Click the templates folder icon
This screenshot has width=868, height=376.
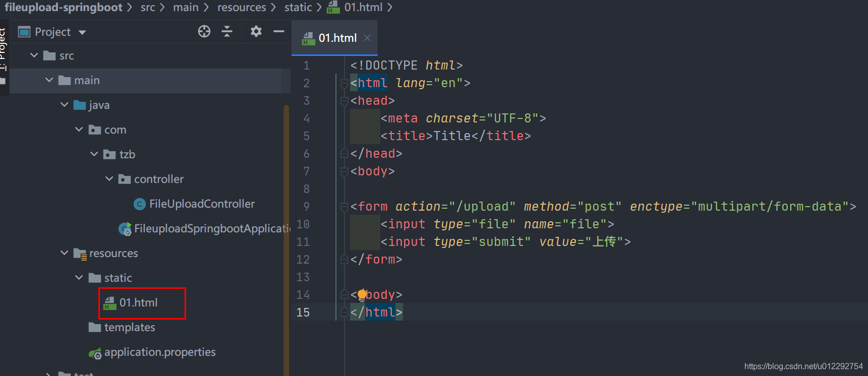point(95,327)
